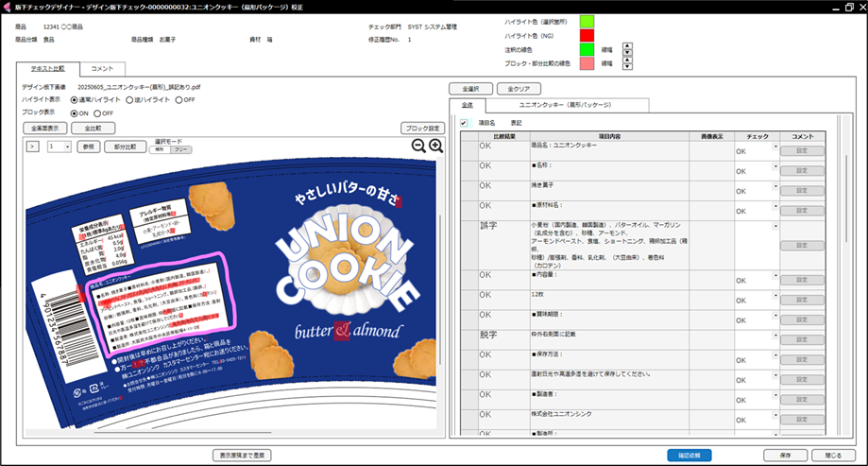The width and height of the screenshot is (868, 466).
Task: Click the チェック column header
Action: coord(757,136)
